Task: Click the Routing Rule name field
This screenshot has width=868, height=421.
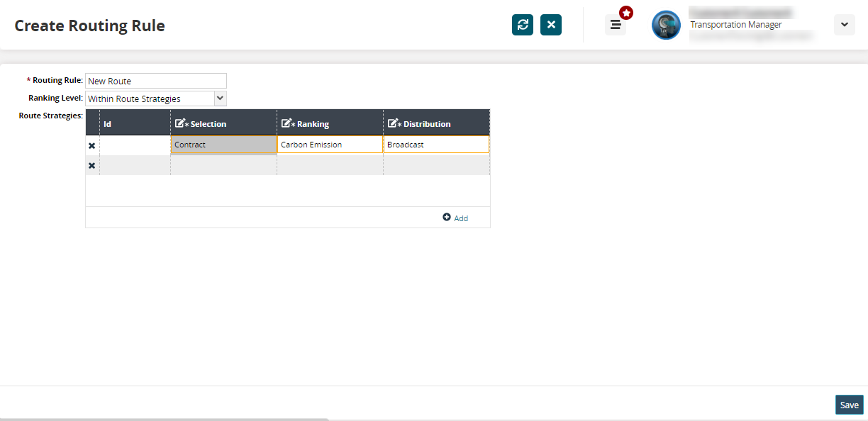Action: coord(156,81)
